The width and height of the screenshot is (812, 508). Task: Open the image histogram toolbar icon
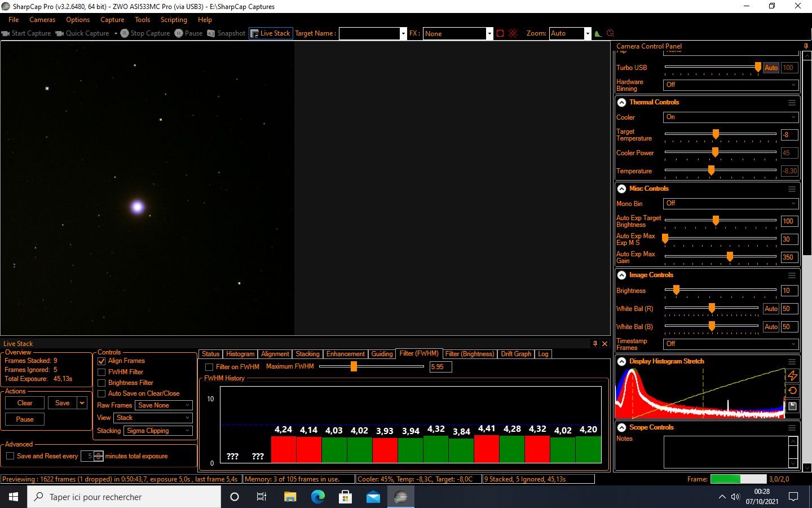click(x=598, y=33)
